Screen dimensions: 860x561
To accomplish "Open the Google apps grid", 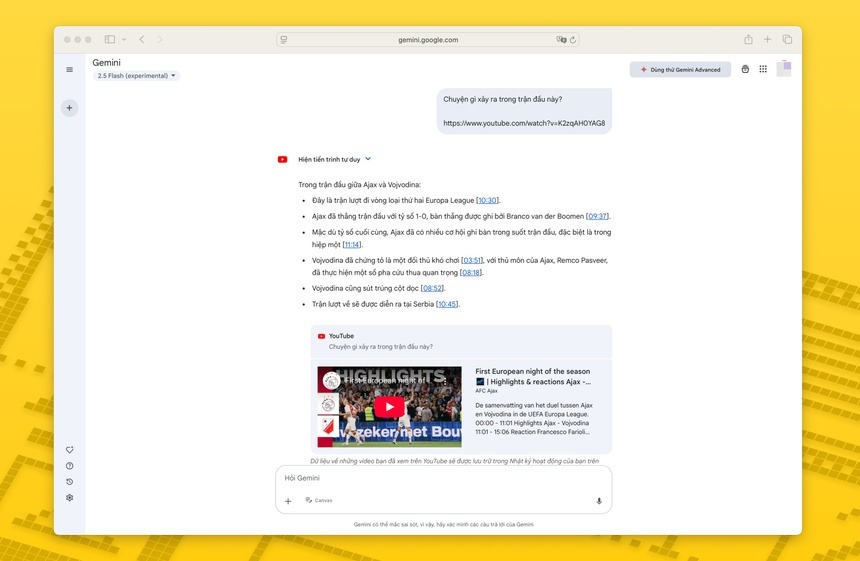I will [x=763, y=69].
